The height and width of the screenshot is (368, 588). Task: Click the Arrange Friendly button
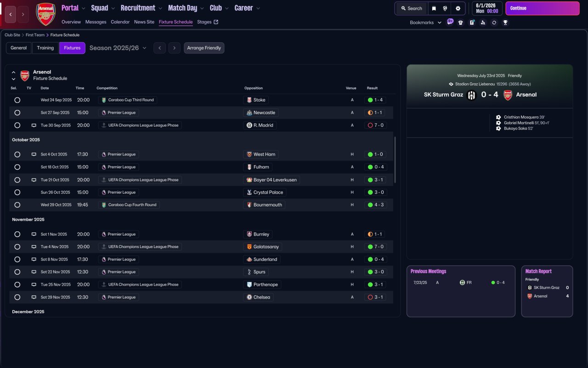pos(204,48)
